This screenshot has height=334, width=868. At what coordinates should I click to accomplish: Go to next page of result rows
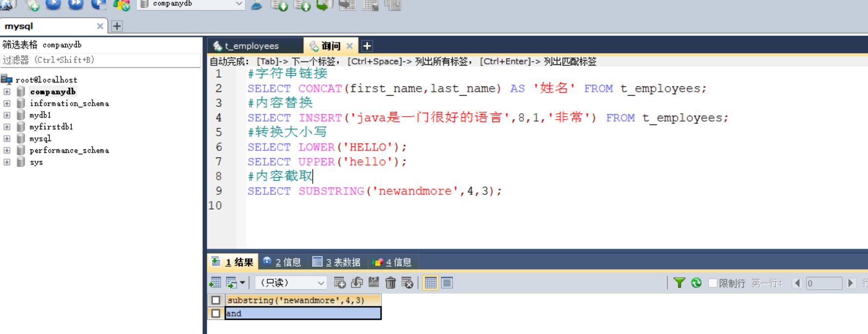click(x=851, y=283)
